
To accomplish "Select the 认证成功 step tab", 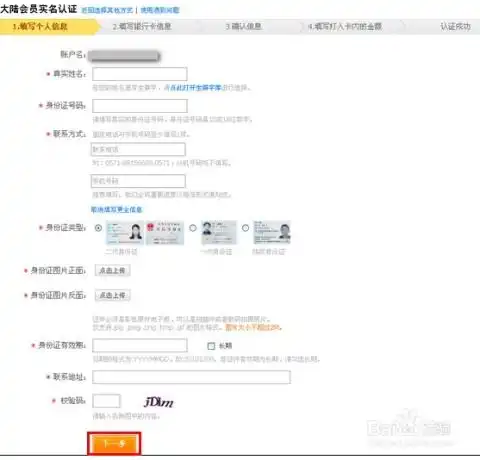I will point(455,27).
